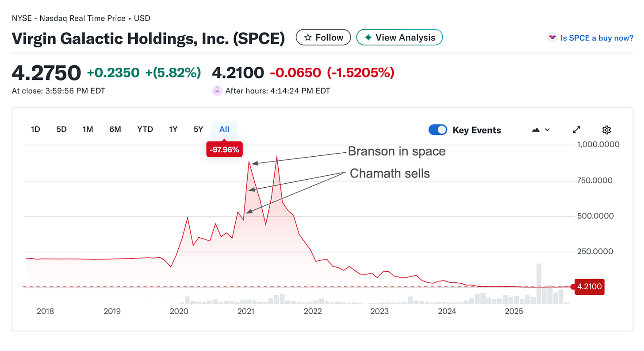
Task: Click the after hours moon icon
Action: tap(217, 91)
